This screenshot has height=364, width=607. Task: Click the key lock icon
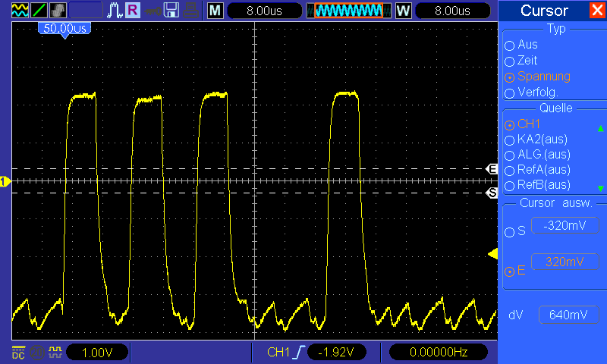(153, 11)
